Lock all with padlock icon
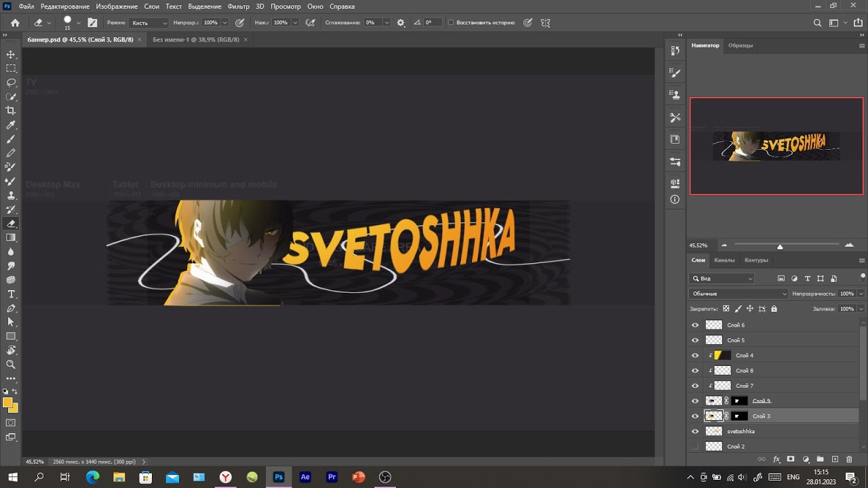 click(774, 309)
